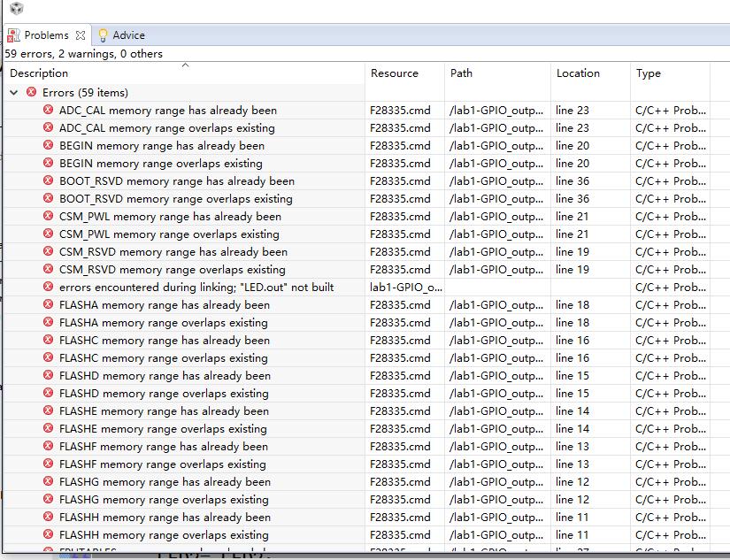Viewport: 730px width, 560px height.
Task: Select 'BEGIN memory range has already been'
Action: coord(162,146)
